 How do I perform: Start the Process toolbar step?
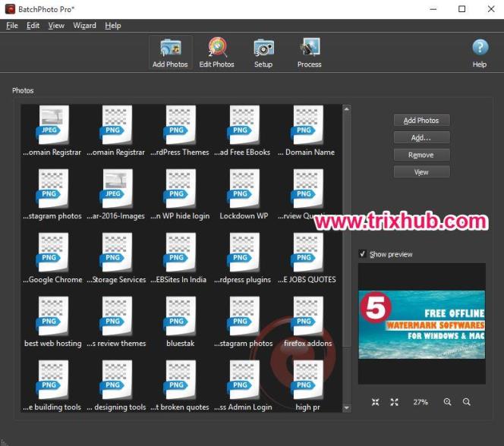pyautogui.click(x=309, y=52)
